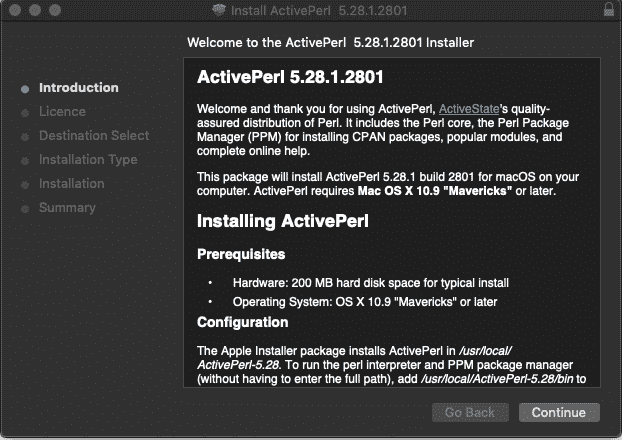
Task: Click the Installing ActivePerl heading
Action: (283, 221)
